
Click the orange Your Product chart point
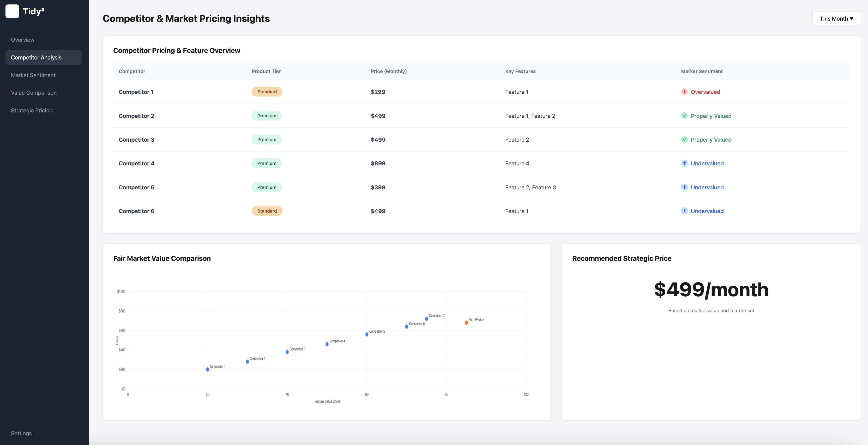(466, 323)
